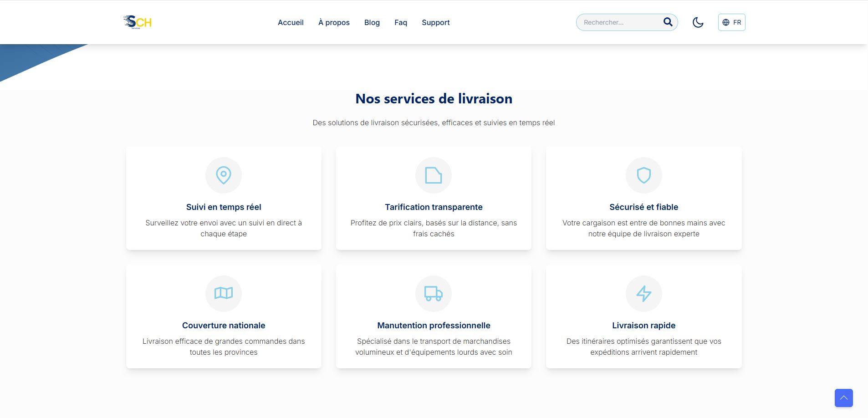
Task: Click the lightning bolt icon above Livraison rapide
Action: [644, 294]
